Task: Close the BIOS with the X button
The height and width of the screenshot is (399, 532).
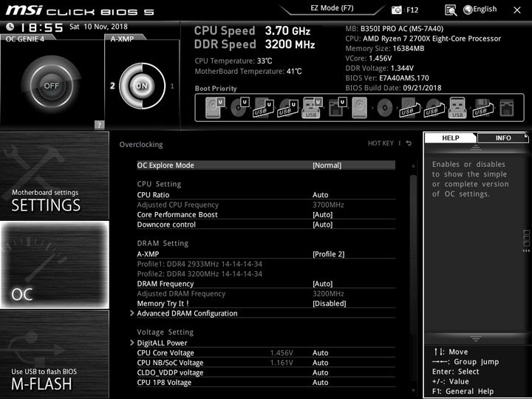Action: point(516,10)
